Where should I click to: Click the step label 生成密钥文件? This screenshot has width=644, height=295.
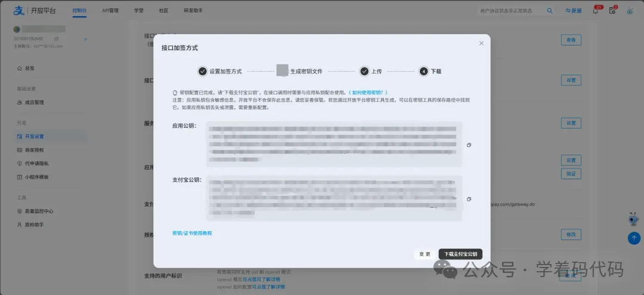tap(306, 71)
